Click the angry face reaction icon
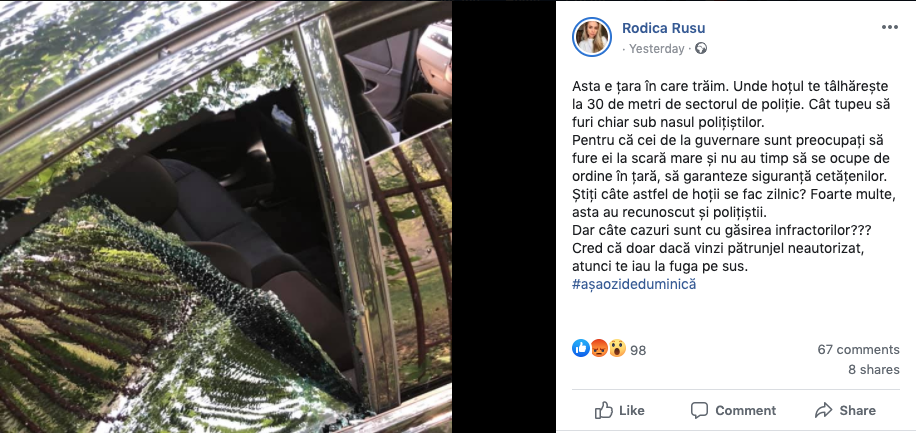 click(599, 349)
